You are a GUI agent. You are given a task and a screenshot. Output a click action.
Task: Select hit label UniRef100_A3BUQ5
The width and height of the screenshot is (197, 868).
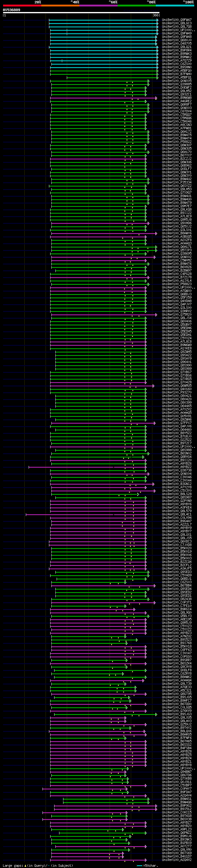click(x=177, y=237)
